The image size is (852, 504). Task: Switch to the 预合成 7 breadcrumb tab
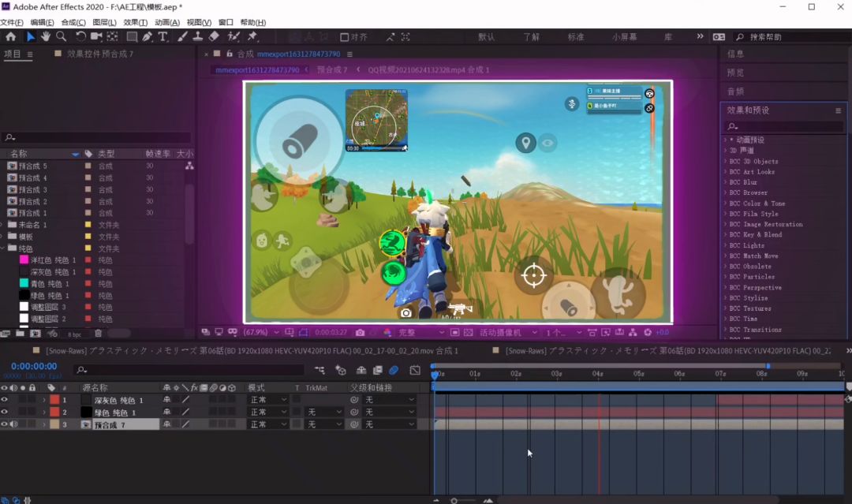[x=332, y=70]
